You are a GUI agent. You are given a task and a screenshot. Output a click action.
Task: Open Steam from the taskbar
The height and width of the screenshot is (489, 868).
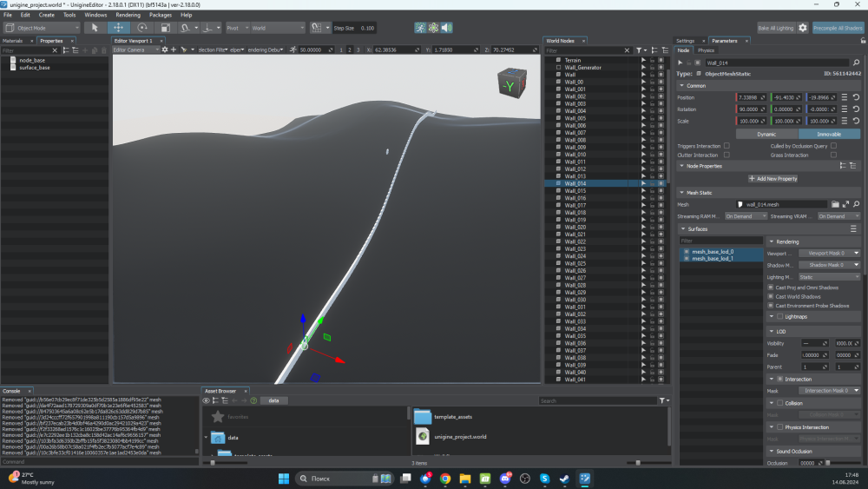coord(566,479)
